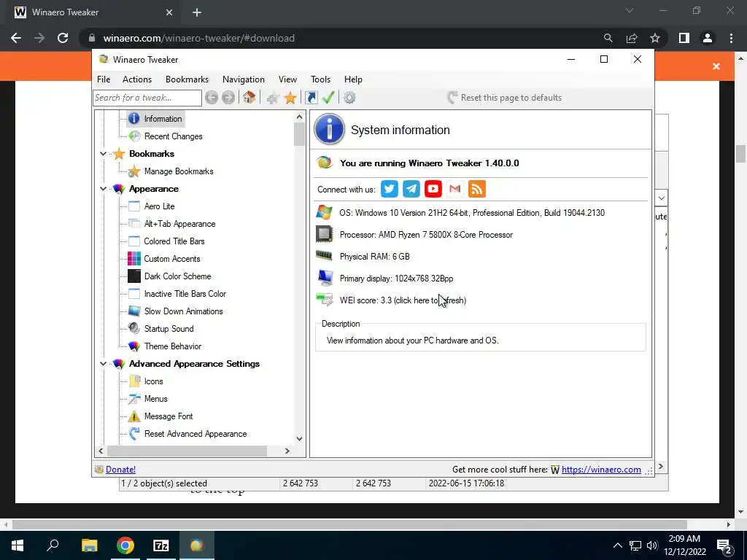
Task: Click the Chrome bookmark star in address bar
Action: tap(655, 38)
